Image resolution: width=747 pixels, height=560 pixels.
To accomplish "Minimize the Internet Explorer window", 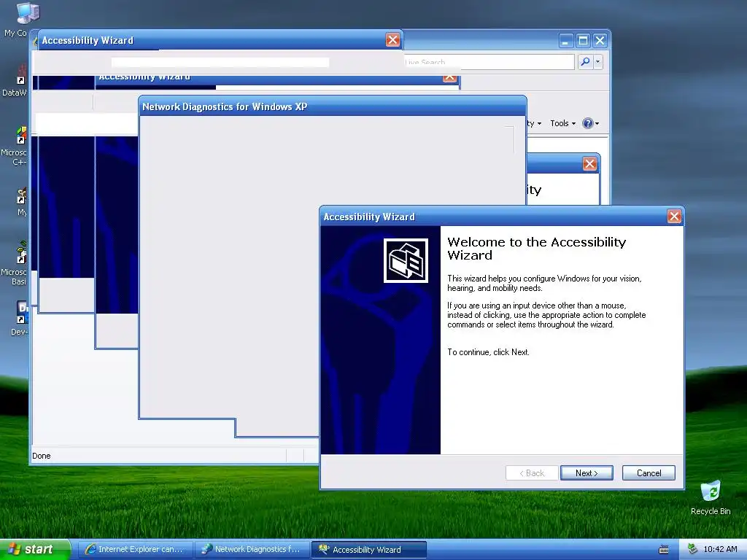I will (565, 41).
